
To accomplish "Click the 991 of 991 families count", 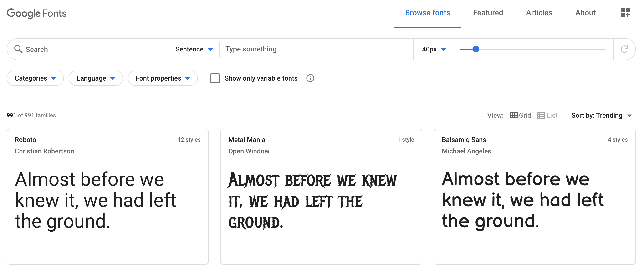I will (x=31, y=115).
